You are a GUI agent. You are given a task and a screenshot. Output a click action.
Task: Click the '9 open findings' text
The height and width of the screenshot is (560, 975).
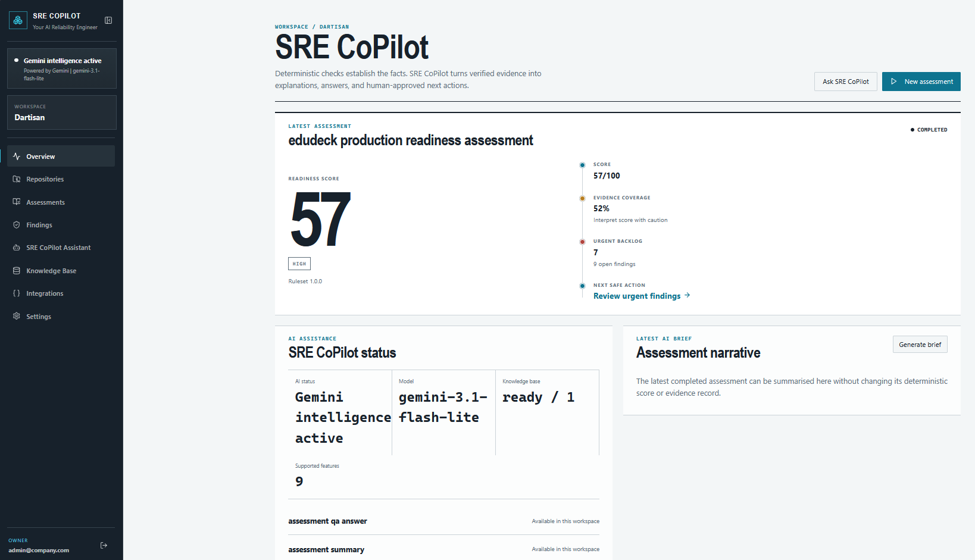click(614, 264)
